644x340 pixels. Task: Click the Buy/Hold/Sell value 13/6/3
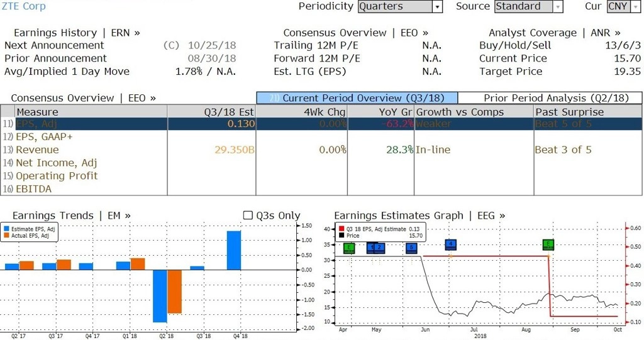(x=623, y=45)
